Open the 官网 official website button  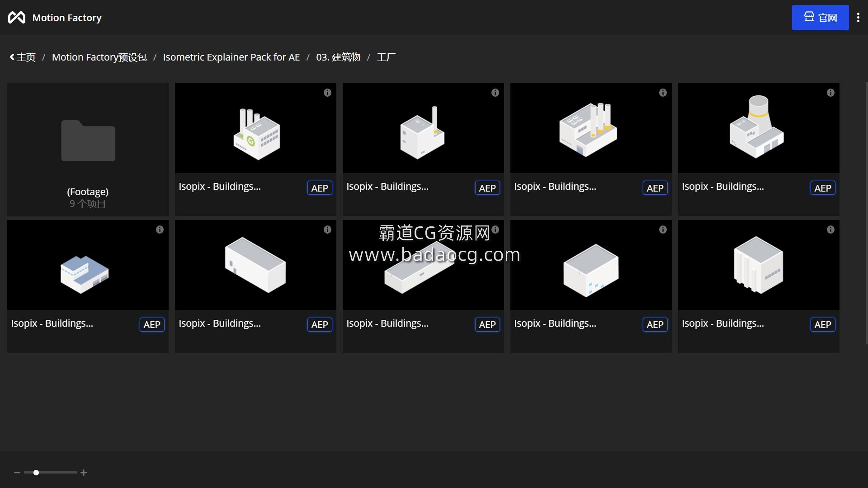point(820,18)
